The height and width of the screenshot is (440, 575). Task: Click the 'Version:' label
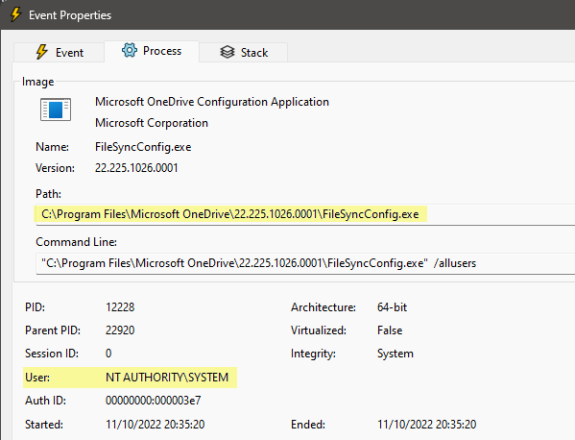(x=55, y=168)
